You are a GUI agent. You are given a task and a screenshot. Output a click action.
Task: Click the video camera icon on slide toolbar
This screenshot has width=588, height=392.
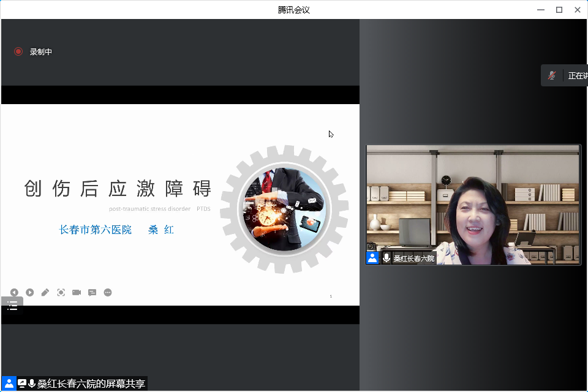click(77, 293)
